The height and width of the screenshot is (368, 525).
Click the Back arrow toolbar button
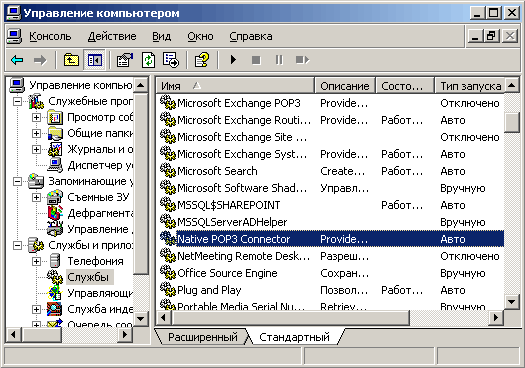17,60
